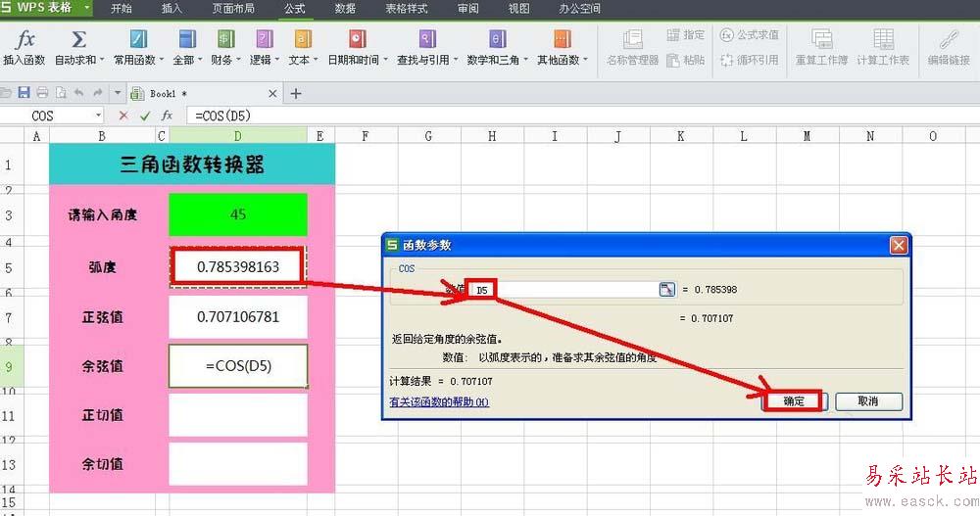This screenshot has width=980, height=516.
Task: Confirm the formula with the green checkmark
Action: (145, 116)
